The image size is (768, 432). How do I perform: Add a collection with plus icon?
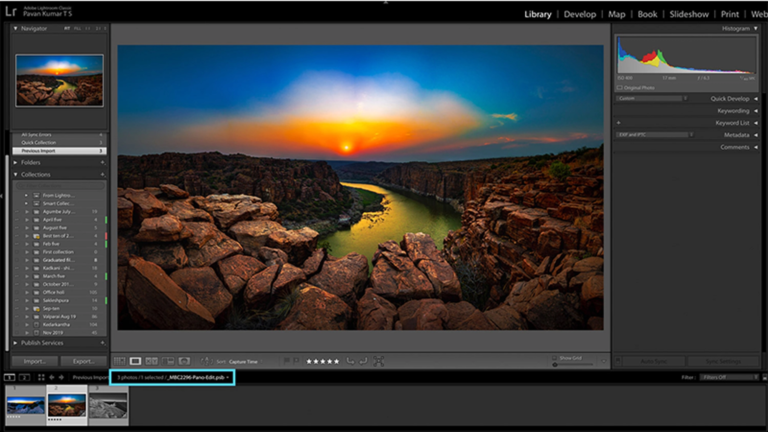(101, 174)
